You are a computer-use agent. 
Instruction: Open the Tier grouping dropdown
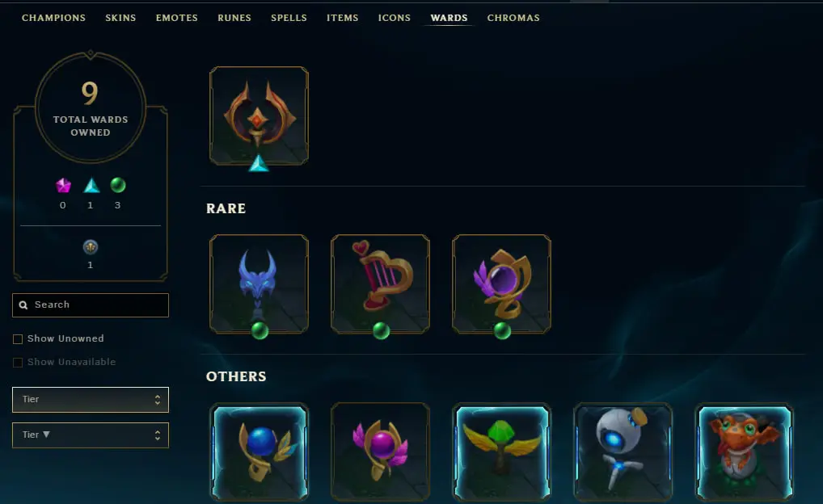point(91,400)
